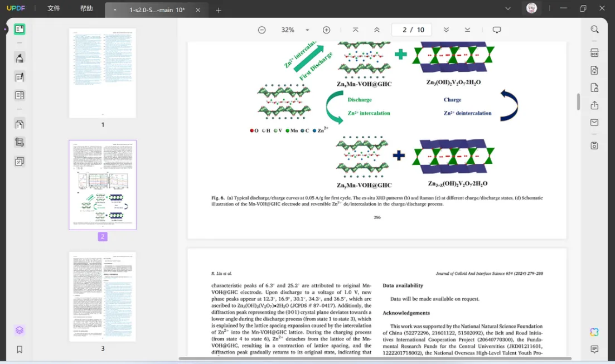Click the page number 286 text
The width and height of the screenshot is (615, 364).
pos(377,217)
